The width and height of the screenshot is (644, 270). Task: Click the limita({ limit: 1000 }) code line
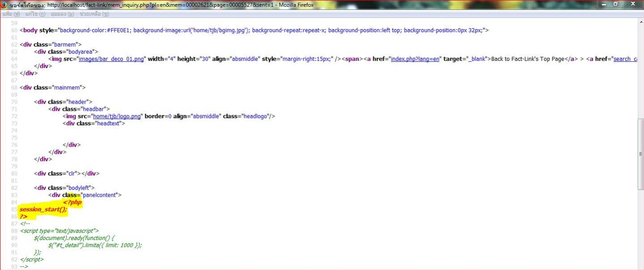[95, 245]
